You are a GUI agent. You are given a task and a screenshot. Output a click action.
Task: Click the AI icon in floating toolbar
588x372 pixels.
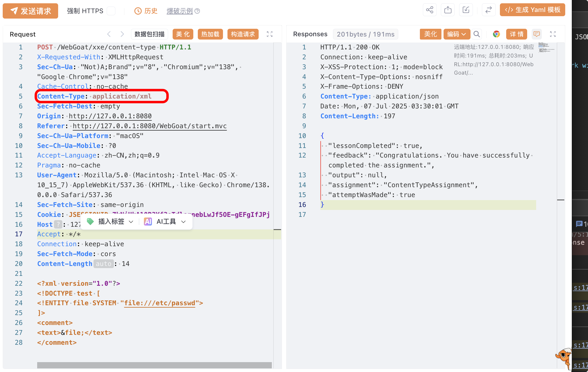[x=148, y=222]
